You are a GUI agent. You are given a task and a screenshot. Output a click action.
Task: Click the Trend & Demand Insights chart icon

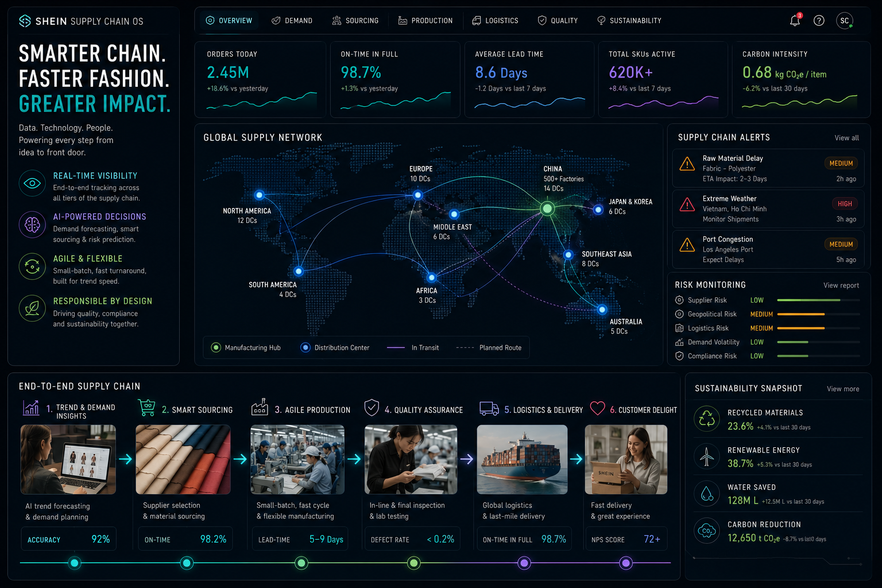pos(31,408)
